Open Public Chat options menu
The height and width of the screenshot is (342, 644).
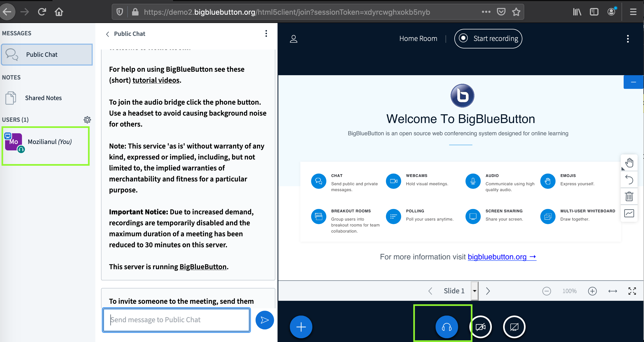pos(266,34)
